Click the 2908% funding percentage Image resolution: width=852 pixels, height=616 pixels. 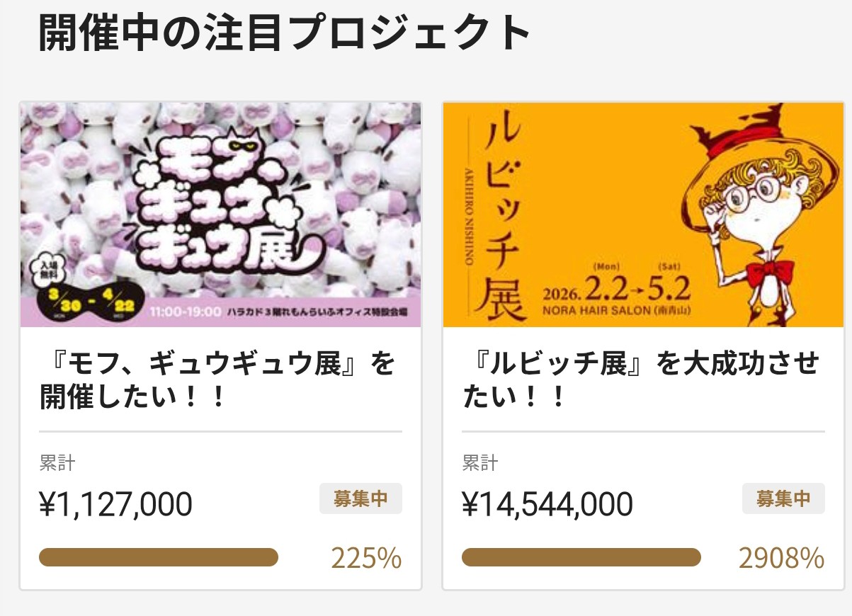(x=781, y=559)
